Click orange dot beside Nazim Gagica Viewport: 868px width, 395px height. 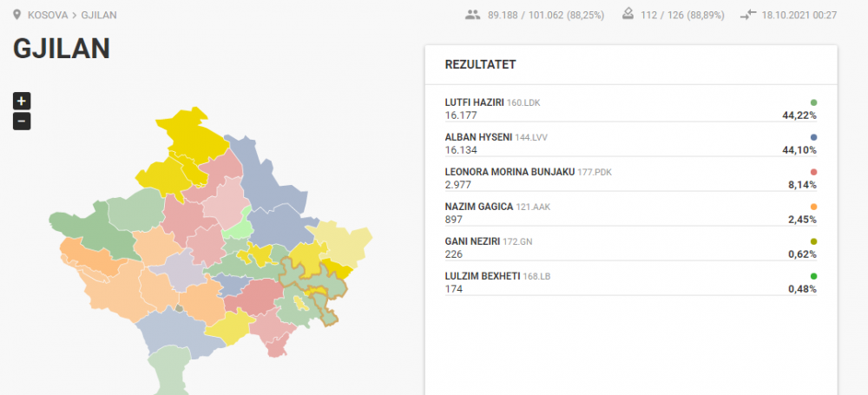click(813, 207)
